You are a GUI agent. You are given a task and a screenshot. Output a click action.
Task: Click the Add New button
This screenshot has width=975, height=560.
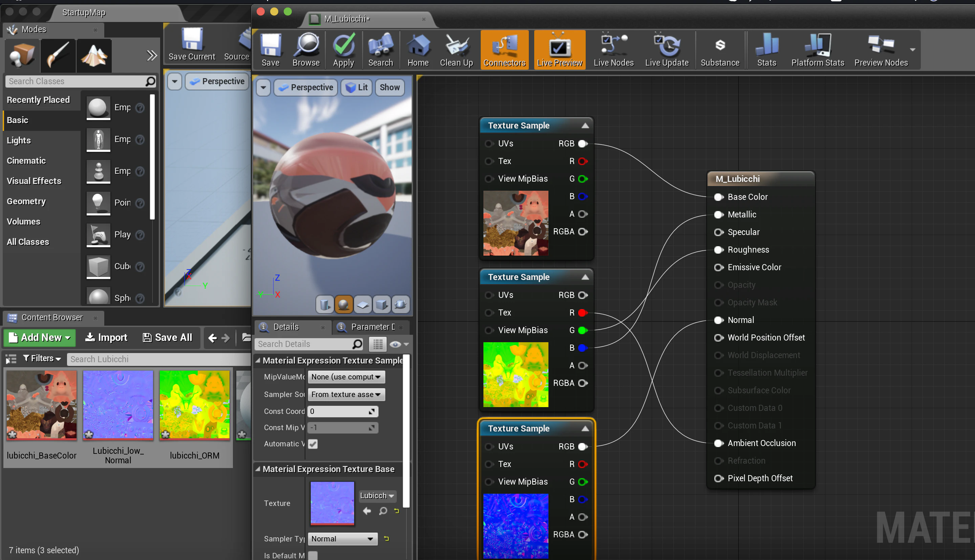point(40,337)
